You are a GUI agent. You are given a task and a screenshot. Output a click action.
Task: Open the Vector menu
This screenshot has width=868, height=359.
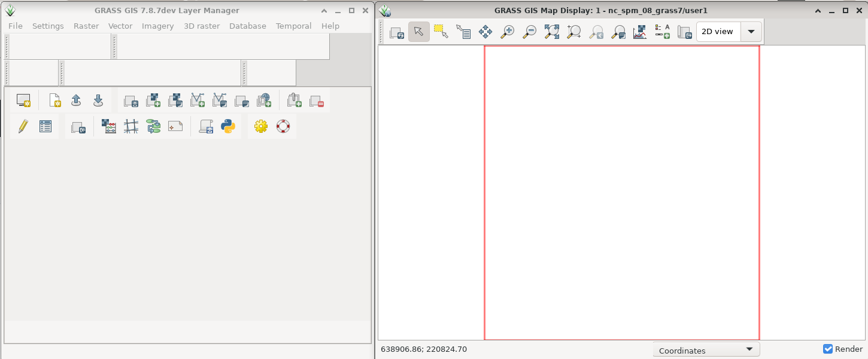(x=120, y=26)
